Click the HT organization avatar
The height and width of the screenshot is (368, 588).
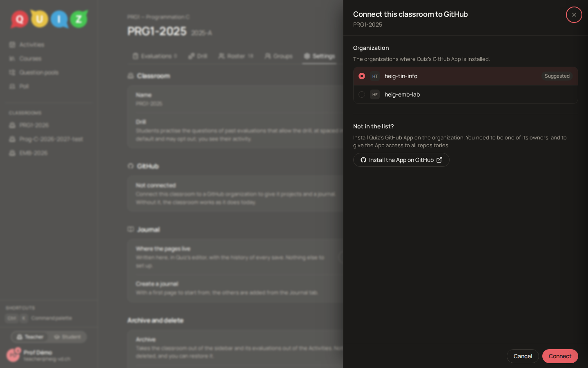point(375,76)
